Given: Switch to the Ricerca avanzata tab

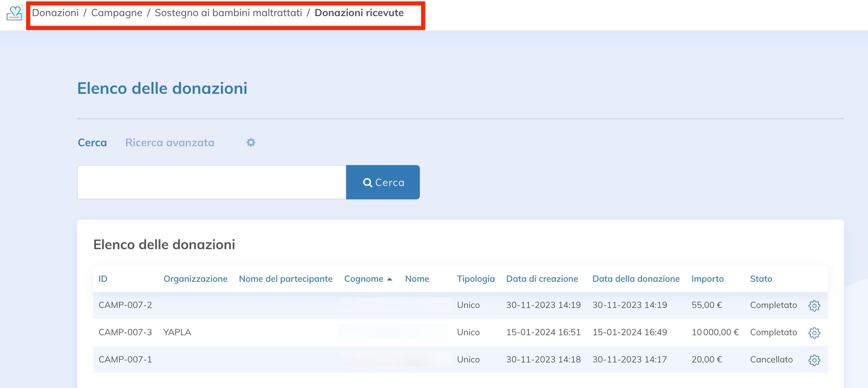Looking at the screenshot, I should (x=170, y=143).
